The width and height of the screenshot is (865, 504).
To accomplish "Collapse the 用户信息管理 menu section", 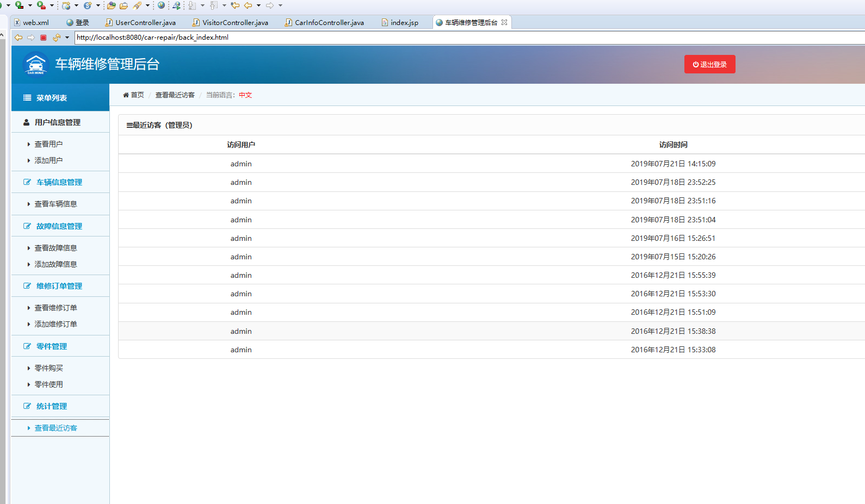I will (57, 122).
